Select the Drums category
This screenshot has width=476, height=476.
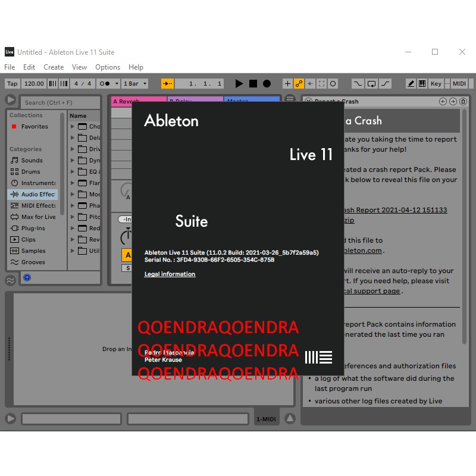point(30,171)
